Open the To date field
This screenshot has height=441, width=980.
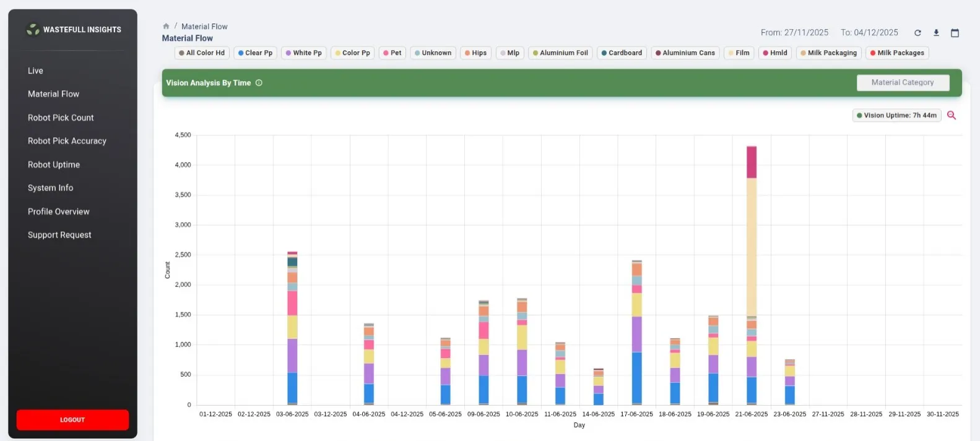[x=869, y=33]
